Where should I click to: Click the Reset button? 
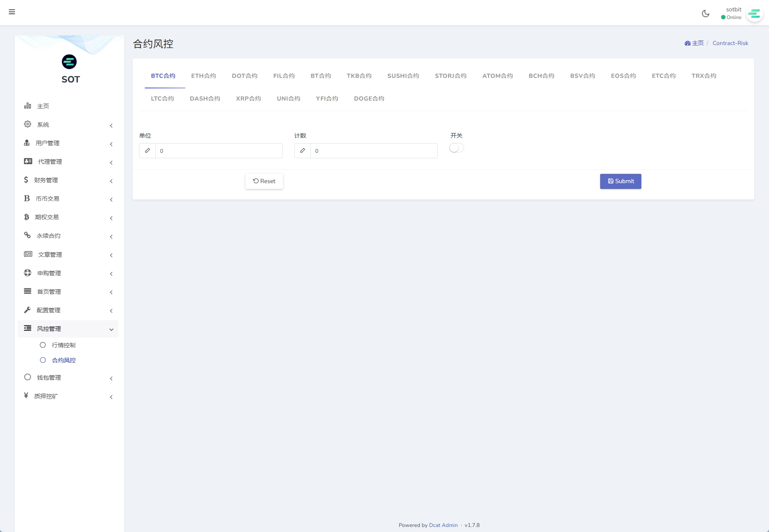click(264, 181)
